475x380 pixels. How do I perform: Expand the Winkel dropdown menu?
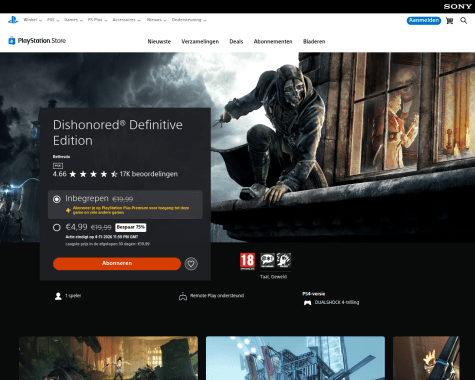(x=33, y=20)
